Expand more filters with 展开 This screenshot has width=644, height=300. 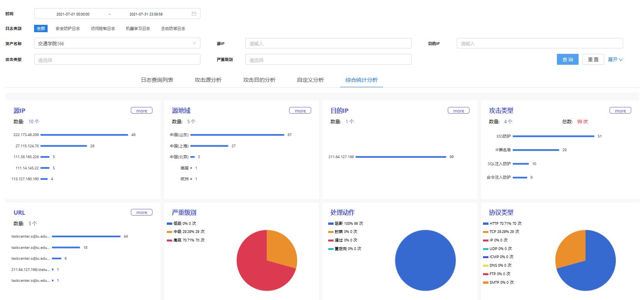615,59
